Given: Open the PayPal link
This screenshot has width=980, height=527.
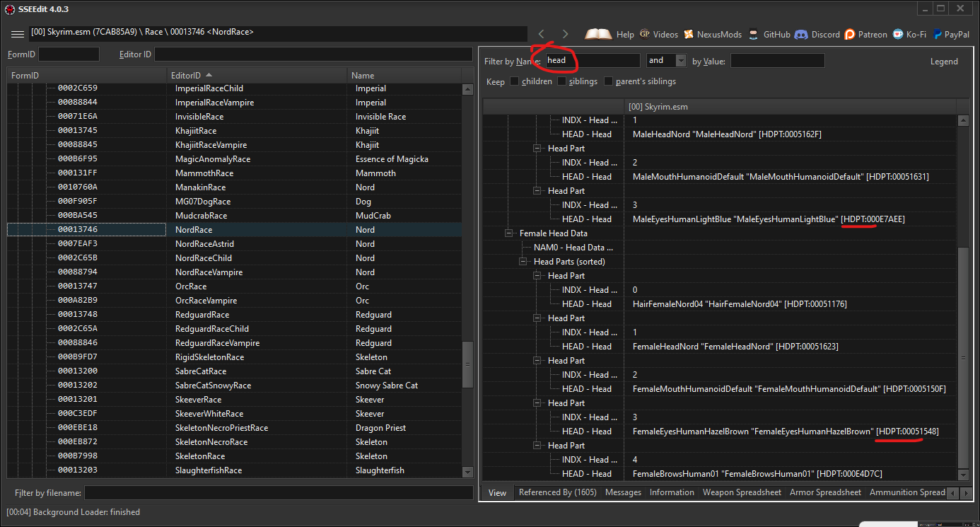Looking at the screenshot, I should 950,34.
